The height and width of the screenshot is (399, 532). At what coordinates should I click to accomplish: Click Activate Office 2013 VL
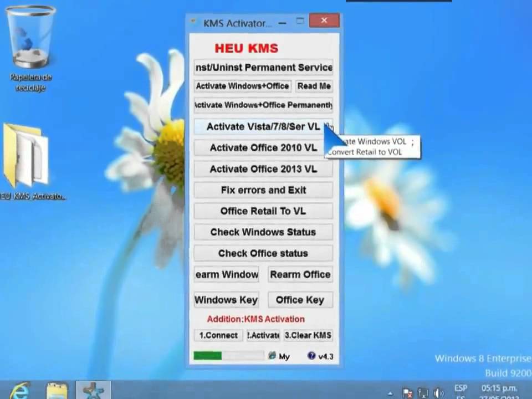pos(263,169)
